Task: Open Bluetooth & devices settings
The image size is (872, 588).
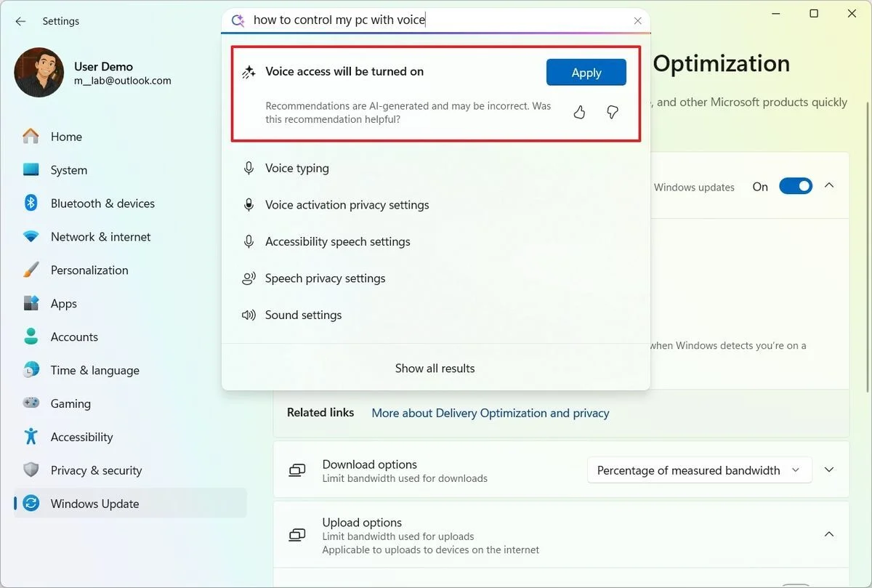Action: click(102, 204)
